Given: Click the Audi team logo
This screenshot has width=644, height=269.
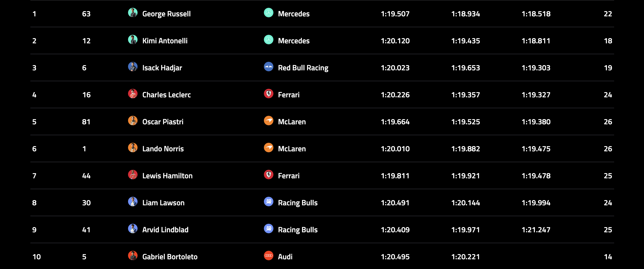Looking at the screenshot, I should [x=268, y=255].
